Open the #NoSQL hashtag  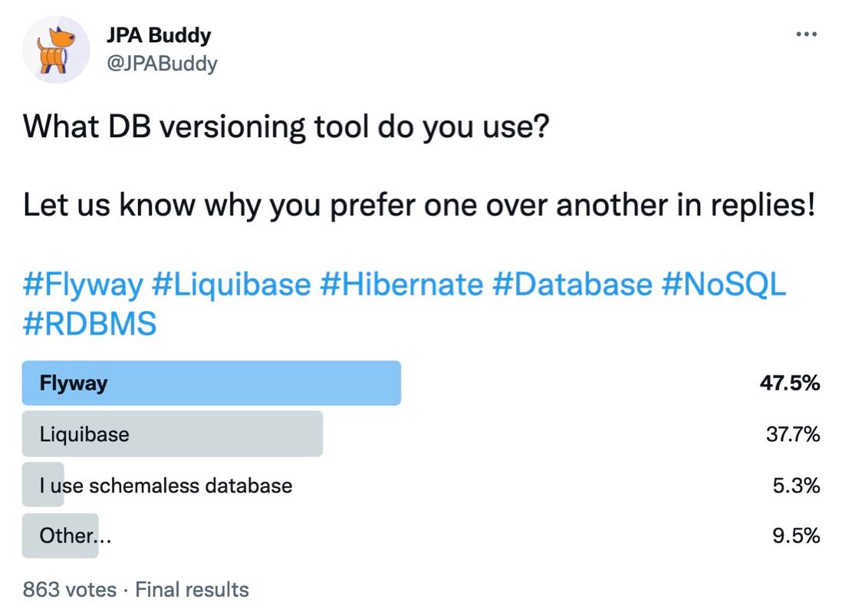point(724,285)
